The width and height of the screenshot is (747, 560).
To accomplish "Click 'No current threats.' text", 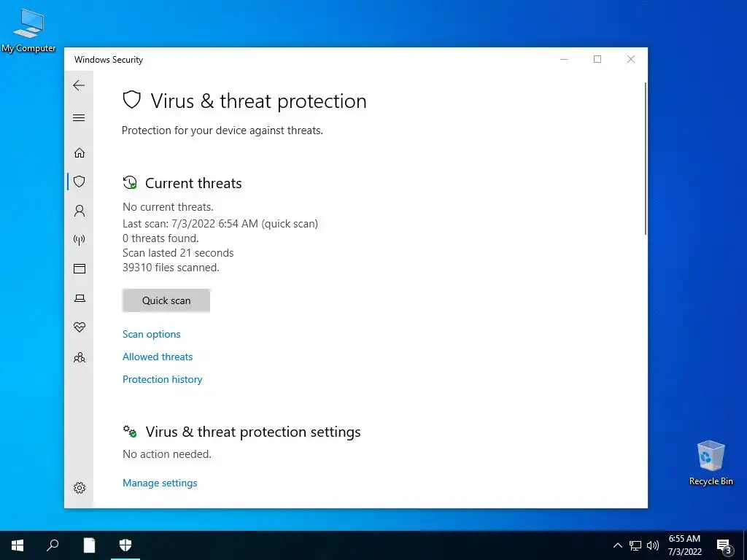I will pyautogui.click(x=168, y=207).
